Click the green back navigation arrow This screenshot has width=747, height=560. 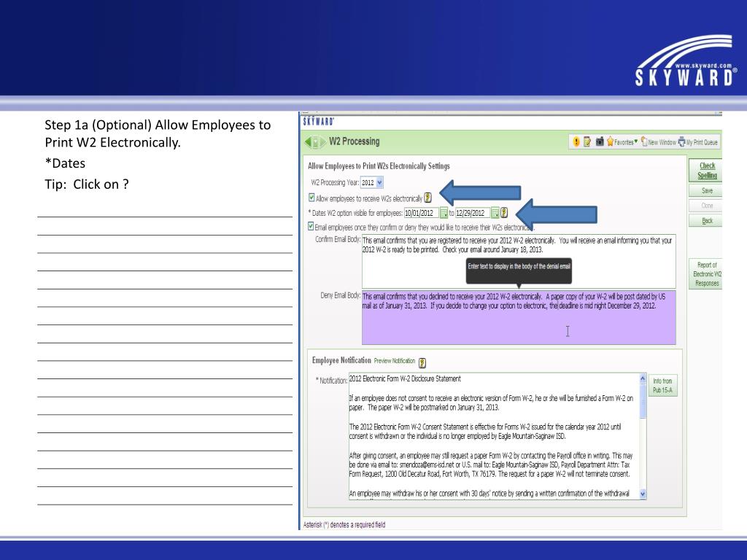308,142
